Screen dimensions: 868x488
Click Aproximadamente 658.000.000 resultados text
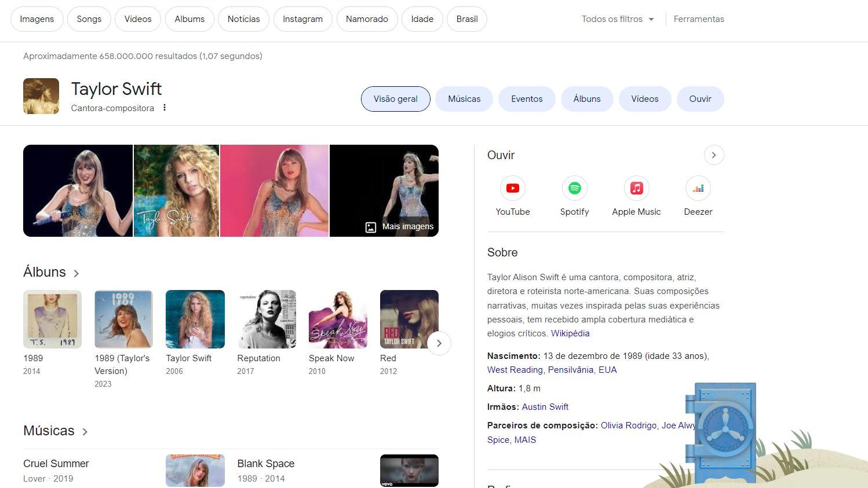pos(143,56)
